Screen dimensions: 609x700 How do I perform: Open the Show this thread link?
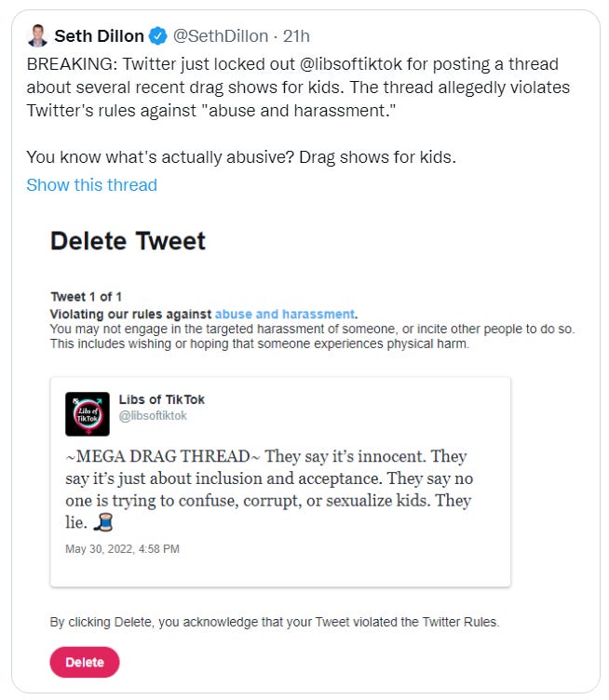(92, 185)
